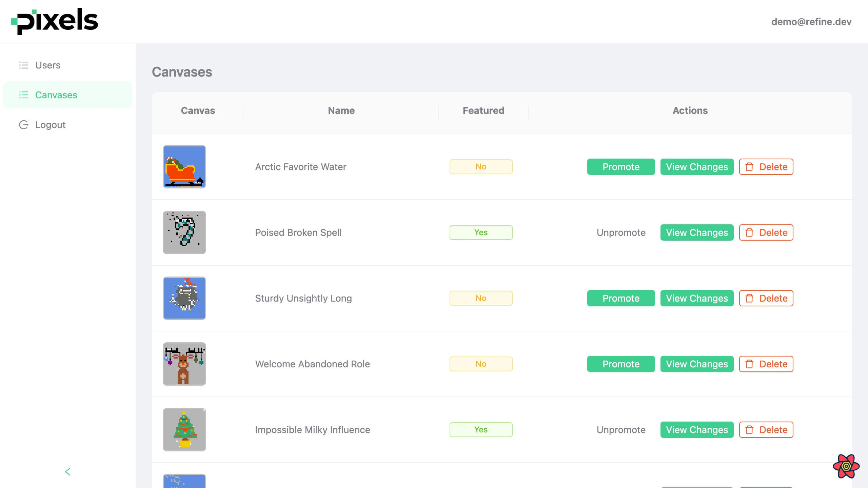Collapse the sidebar with the chevron arrow

pos(67,472)
